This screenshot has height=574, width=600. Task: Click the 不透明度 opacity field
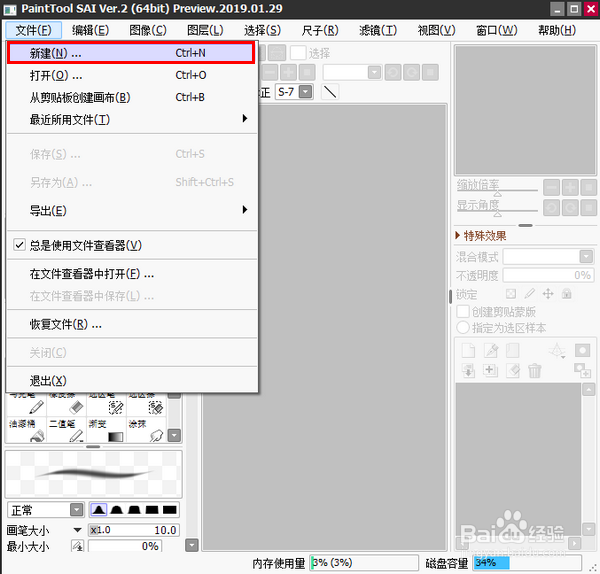click(548, 275)
